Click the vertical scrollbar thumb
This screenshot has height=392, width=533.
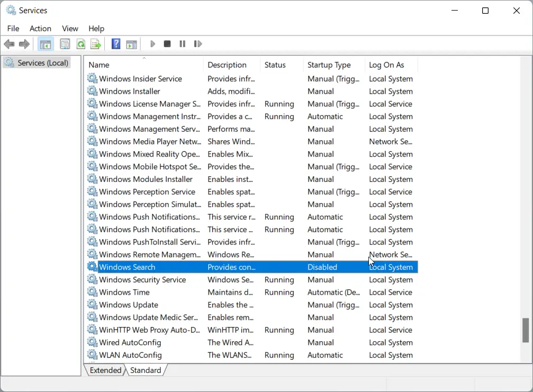pyautogui.click(x=526, y=330)
